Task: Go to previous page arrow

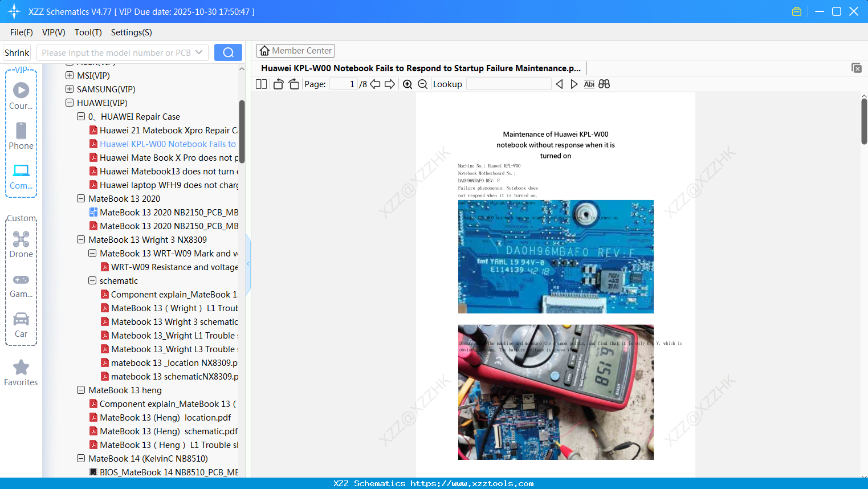Action: tap(375, 84)
